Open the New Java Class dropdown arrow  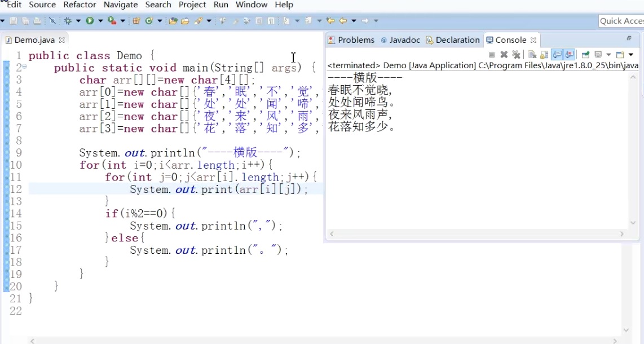point(160,21)
